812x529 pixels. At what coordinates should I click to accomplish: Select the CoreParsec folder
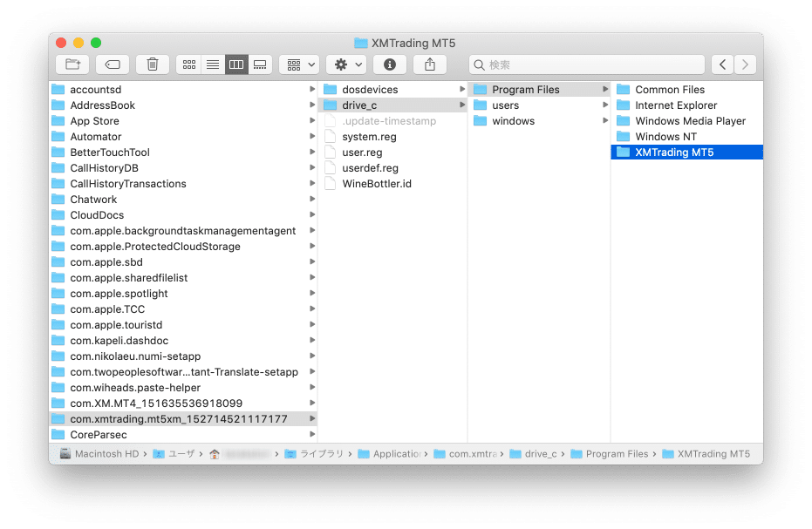click(x=183, y=434)
